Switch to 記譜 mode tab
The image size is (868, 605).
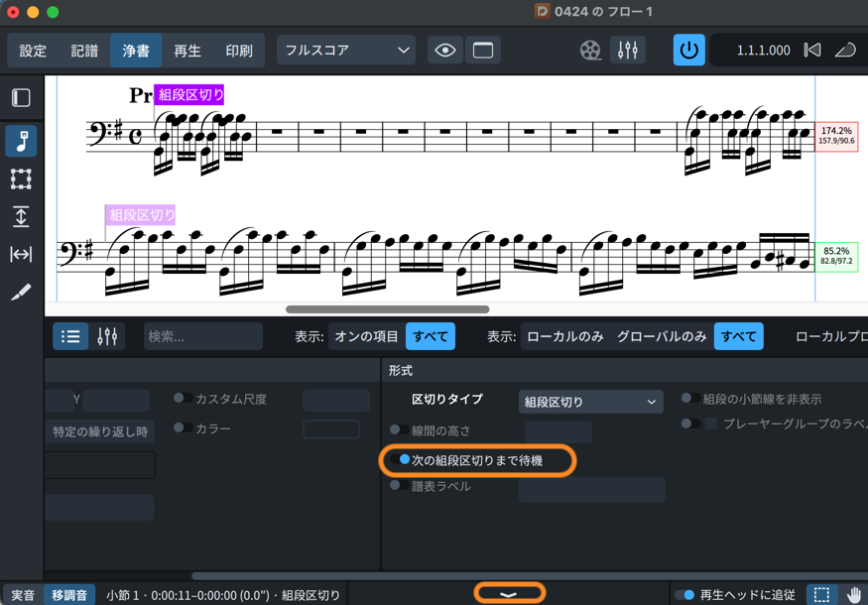pyautogui.click(x=84, y=51)
